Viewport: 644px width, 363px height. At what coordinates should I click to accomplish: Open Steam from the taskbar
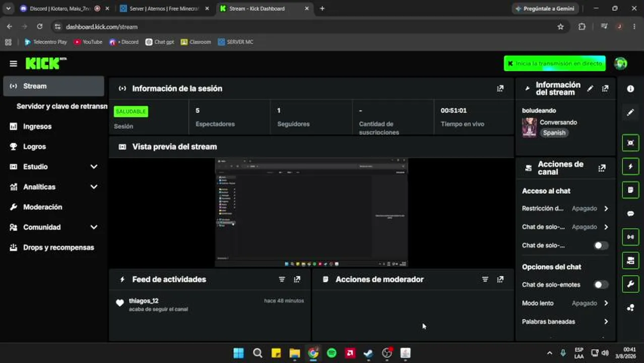368,353
